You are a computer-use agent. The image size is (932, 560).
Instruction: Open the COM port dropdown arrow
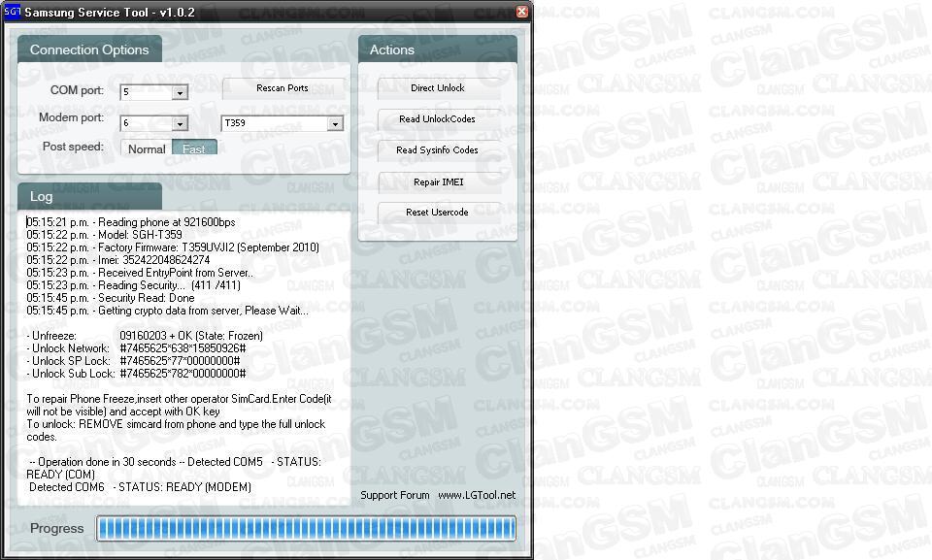point(180,92)
